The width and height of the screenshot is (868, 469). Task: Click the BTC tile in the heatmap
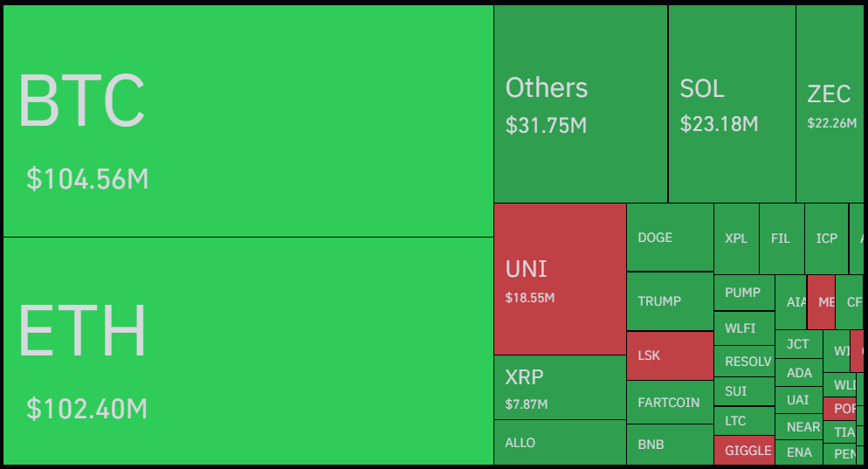[248, 121]
